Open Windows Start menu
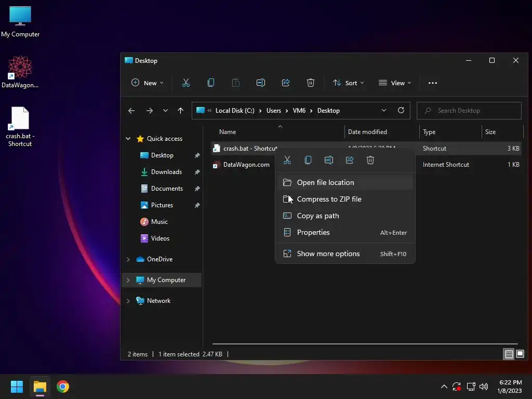The height and width of the screenshot is (399, 532). coord(17,387)
